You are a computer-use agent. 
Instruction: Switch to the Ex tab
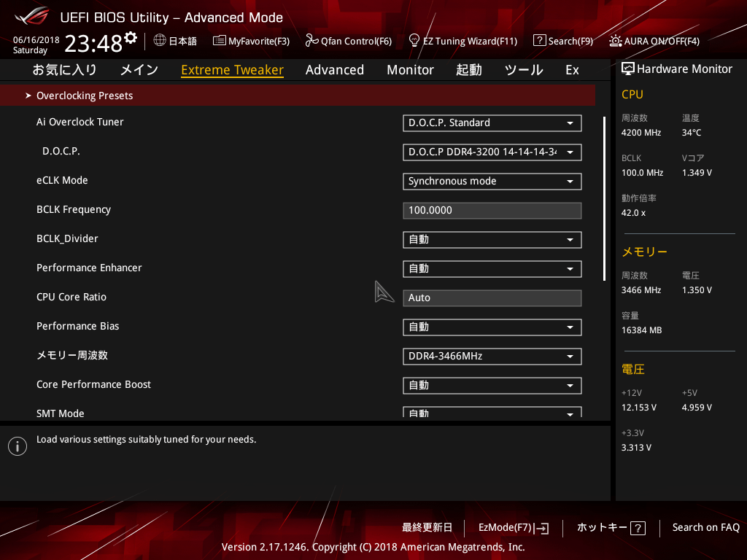572,70
